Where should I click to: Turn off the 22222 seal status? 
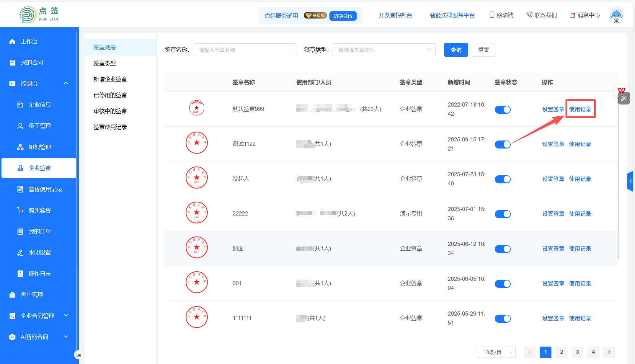502,214
